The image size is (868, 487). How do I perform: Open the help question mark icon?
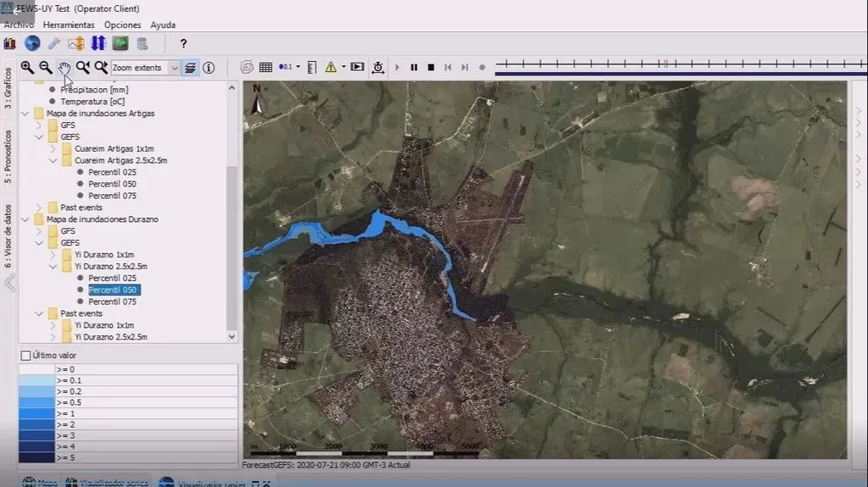pos(183,43)
